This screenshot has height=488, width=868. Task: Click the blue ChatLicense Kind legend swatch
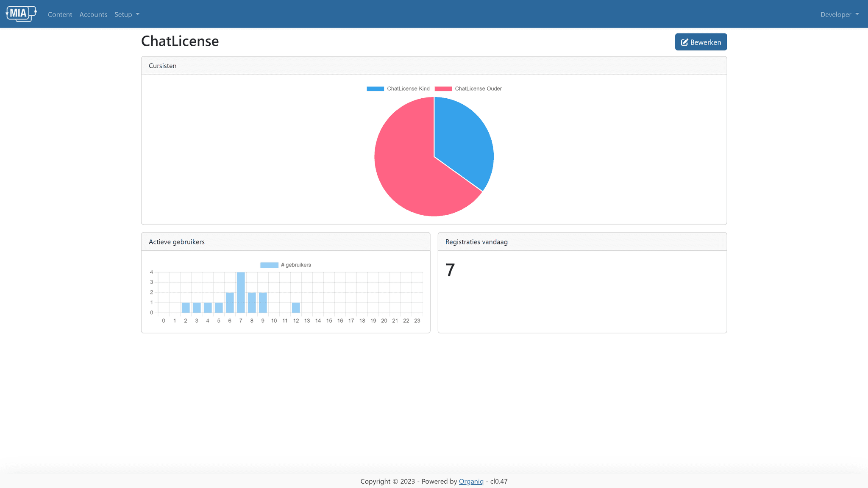[375, 89]
